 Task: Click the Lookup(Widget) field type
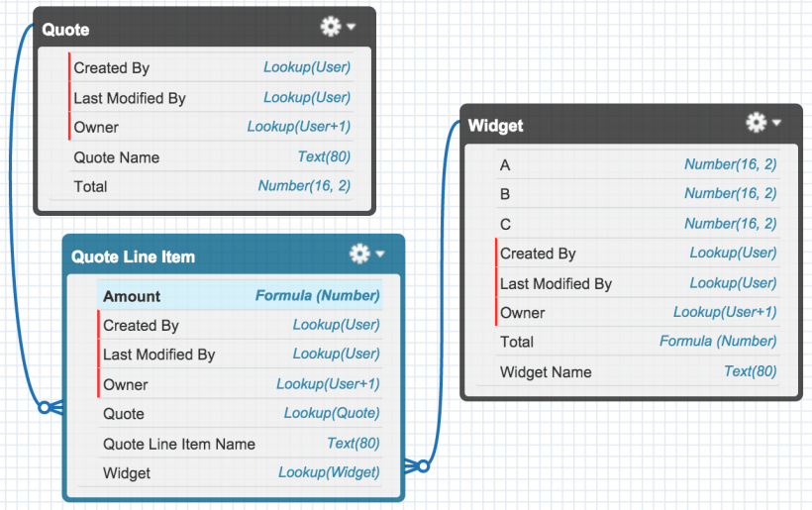(x=328, y=472)
